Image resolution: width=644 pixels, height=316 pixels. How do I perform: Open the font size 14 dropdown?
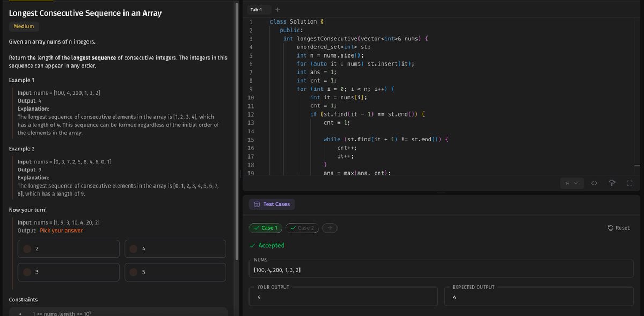coord(572,183)
